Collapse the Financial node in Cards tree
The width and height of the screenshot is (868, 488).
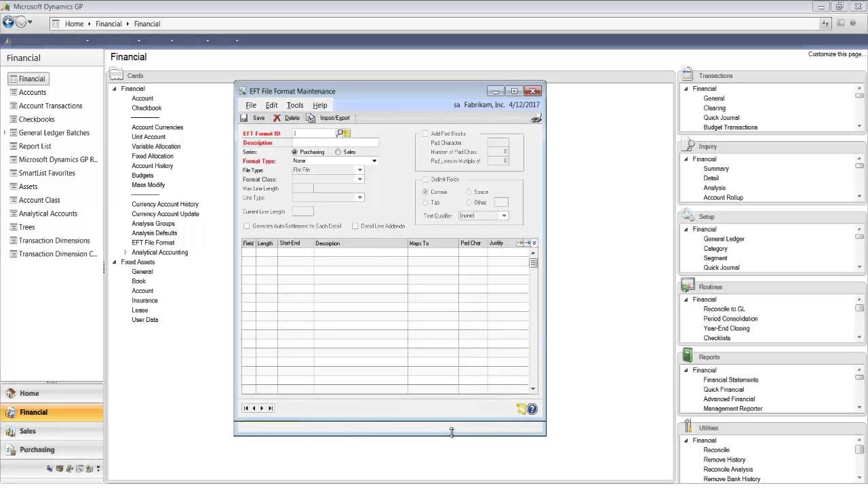click(x=115, y=89)
